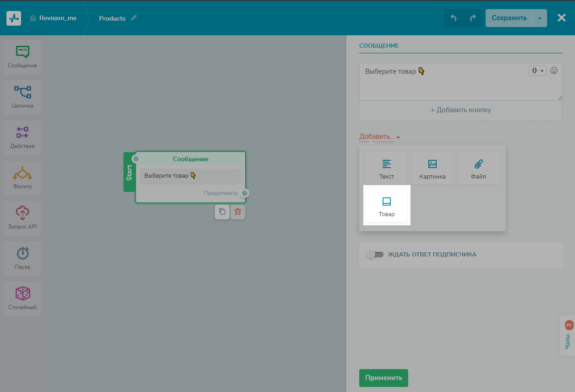575x392 pixels.
Task: Click the redo arrow in the header
Action: point(473,18)
